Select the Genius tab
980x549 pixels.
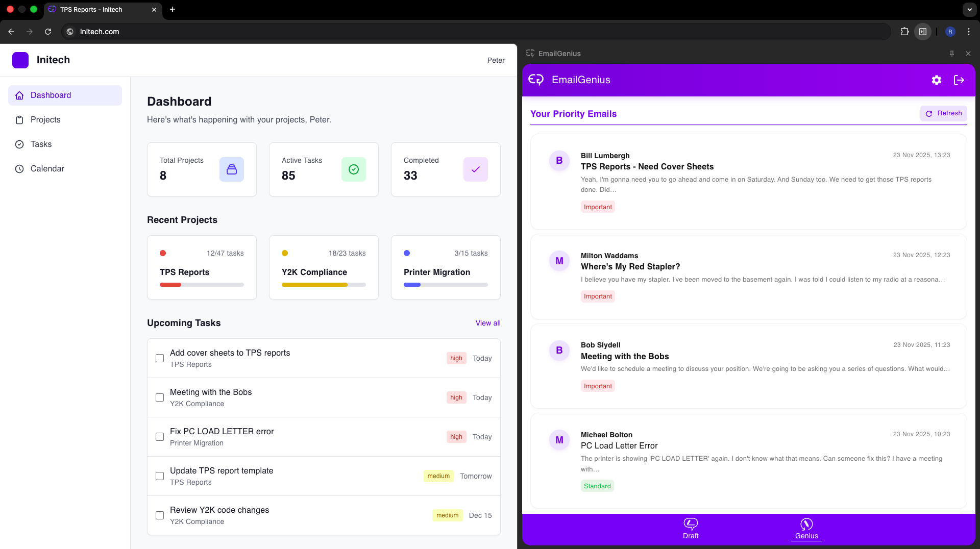(x=806, y=530)
